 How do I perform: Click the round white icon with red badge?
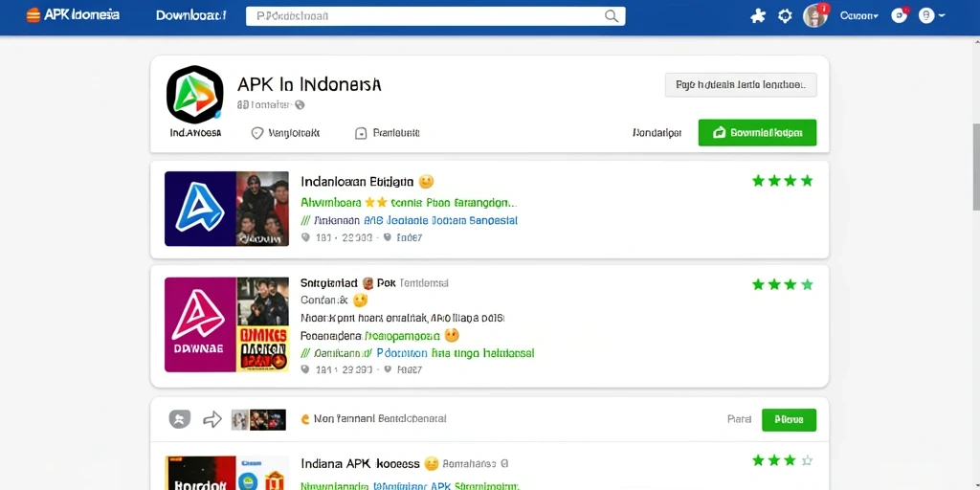[900, 15]
